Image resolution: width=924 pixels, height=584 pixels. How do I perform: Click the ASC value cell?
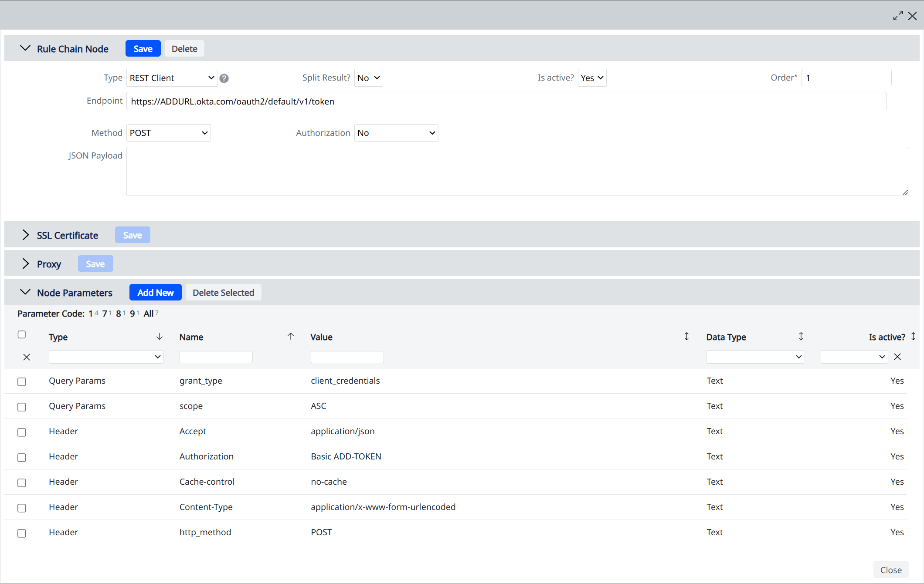coord(319,406)
